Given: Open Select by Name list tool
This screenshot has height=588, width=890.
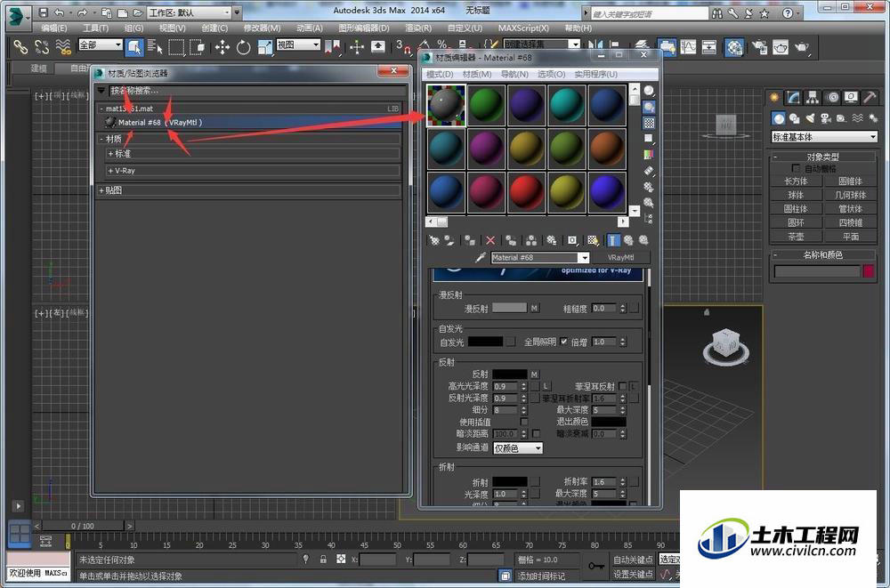Looking at the screenshot, I should (155, 46).
